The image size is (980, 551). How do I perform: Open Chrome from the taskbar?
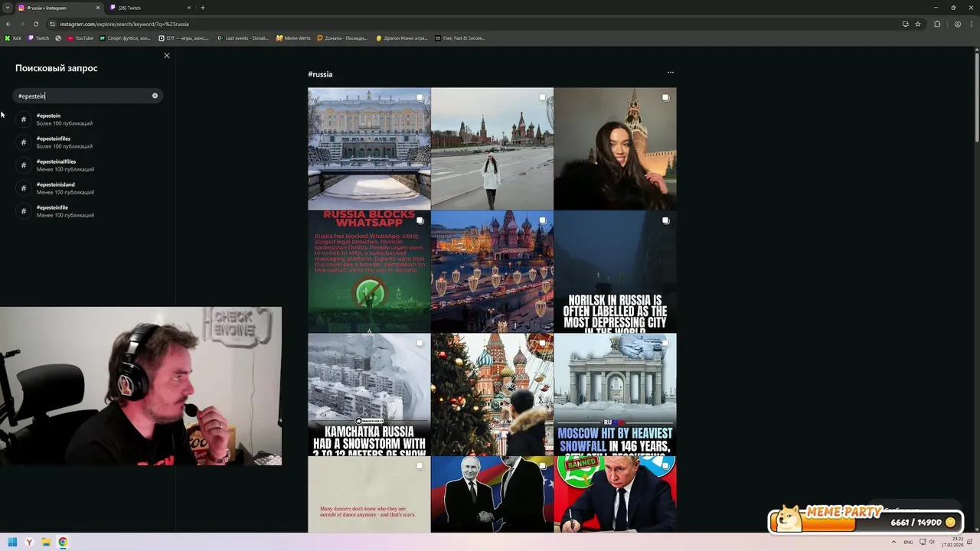tap(63, 543)
